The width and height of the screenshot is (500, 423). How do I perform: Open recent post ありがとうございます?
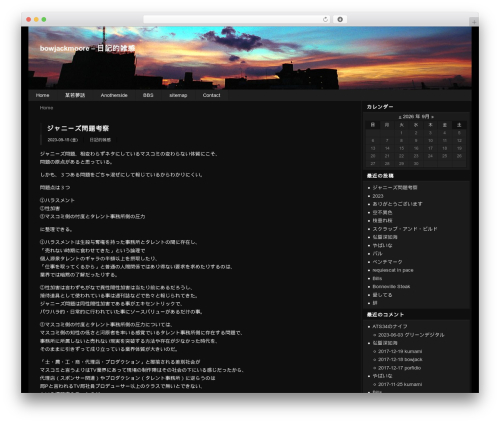click(x=397, y=204)
